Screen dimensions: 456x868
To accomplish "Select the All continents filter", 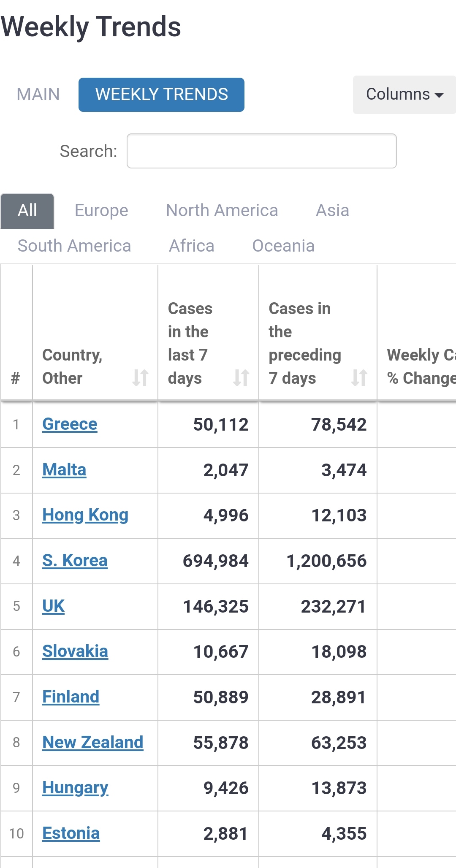I will [x=27, y=211].
